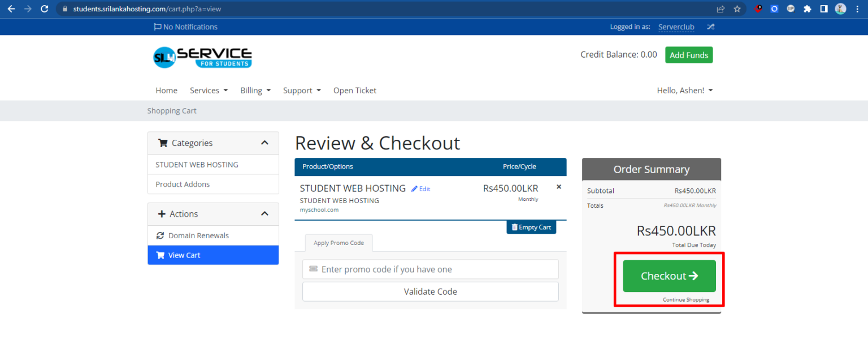Bookmark this page with the star icon

pyautogui.click(x=737, y=9)
